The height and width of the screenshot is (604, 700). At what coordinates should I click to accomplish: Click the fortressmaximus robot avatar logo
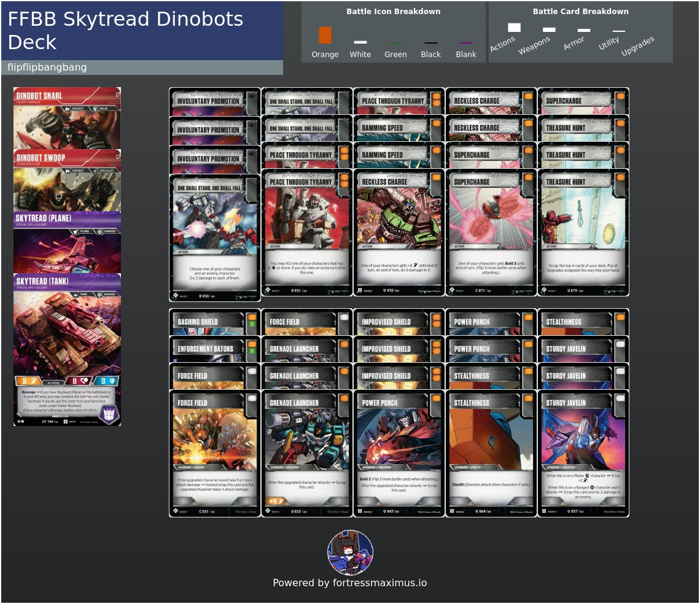coord(350,552)
